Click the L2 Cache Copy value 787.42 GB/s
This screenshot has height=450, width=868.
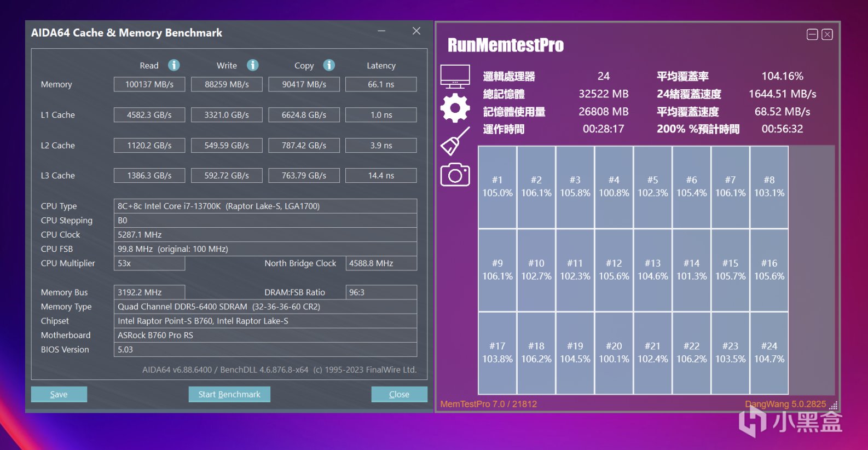click(304, 146)
